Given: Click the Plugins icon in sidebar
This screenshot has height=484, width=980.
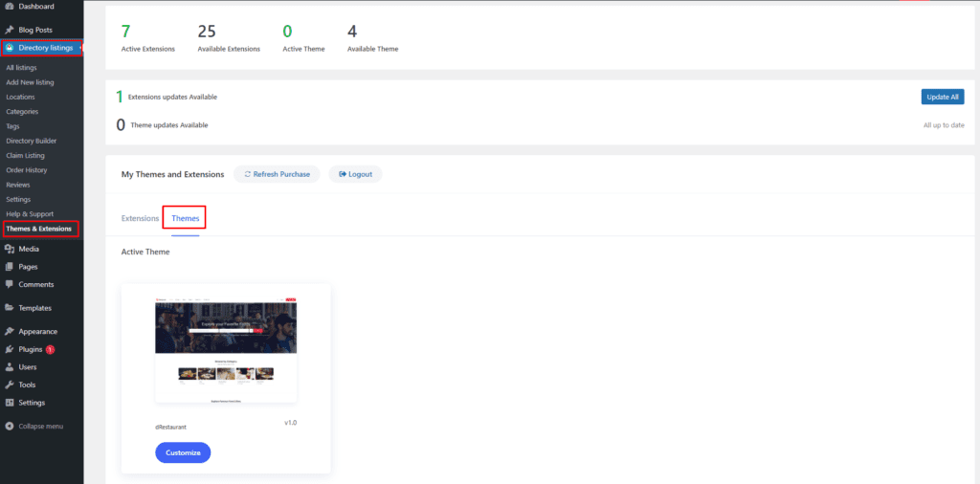Looking at the screenshot, I should click(10, 349).
